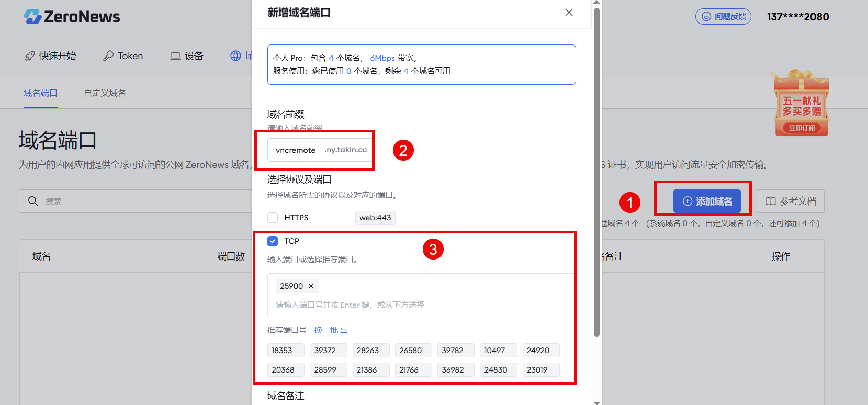This screenshot has width=868, height=405.
Task: Switch to the 自定义域名 tab
Action: pos(105,93)
